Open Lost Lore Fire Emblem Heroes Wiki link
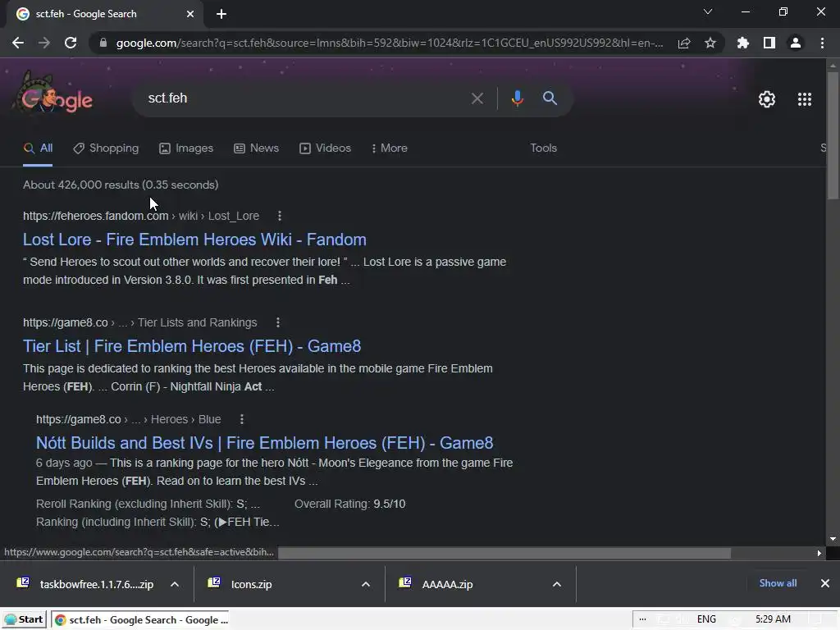Viewport: 840px width, 630px height. tap(194, 240)
